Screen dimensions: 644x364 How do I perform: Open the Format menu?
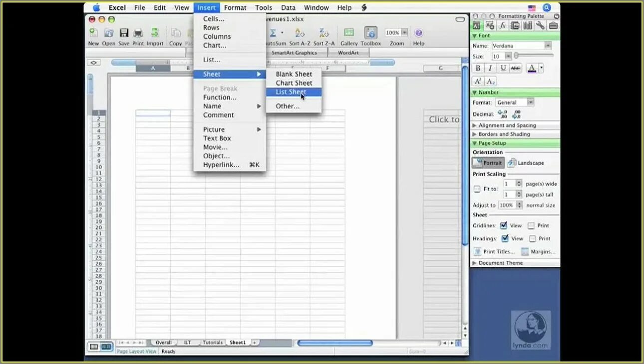click(x=235, y=7)
